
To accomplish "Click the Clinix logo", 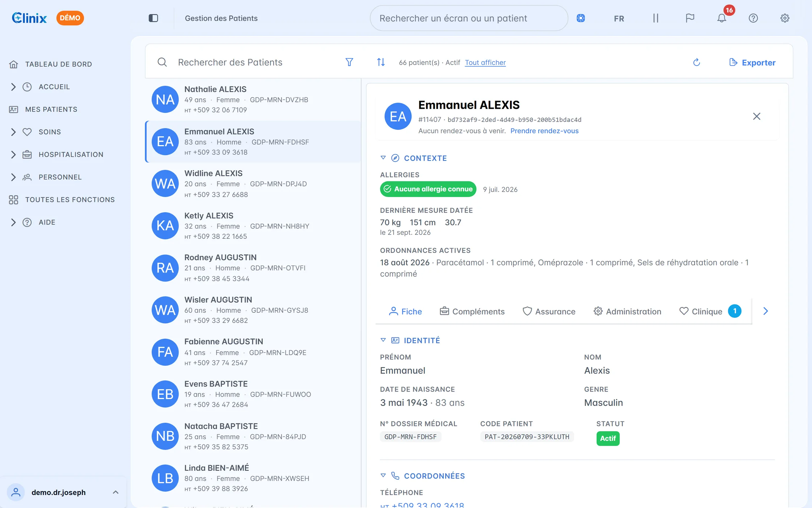I will point(29,18).
